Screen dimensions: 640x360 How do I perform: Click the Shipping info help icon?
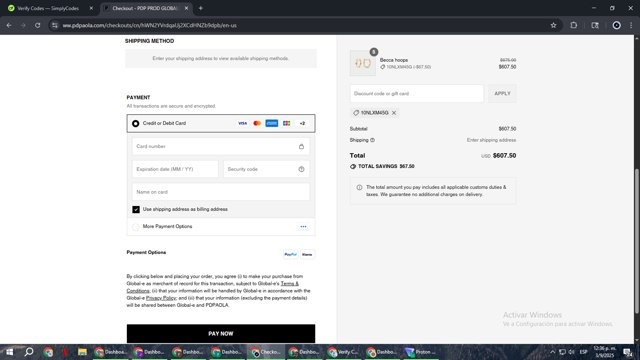tap(372, 140)
